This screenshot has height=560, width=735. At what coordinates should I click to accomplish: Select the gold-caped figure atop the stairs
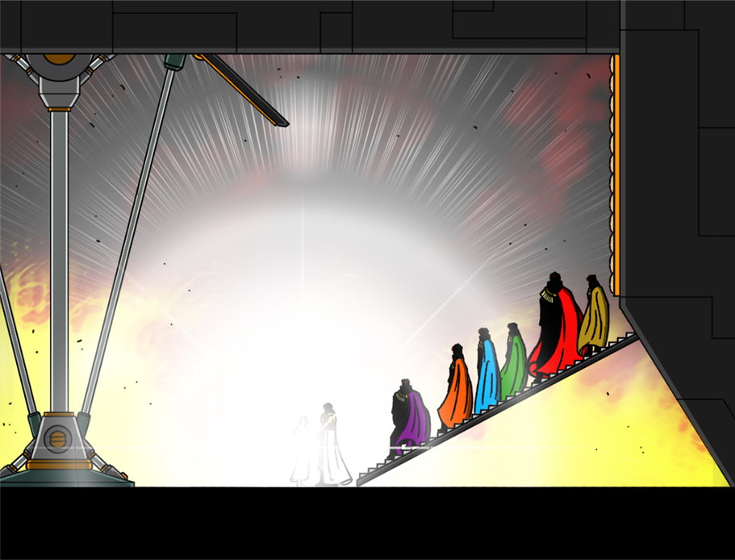click(x=594, y=316)
